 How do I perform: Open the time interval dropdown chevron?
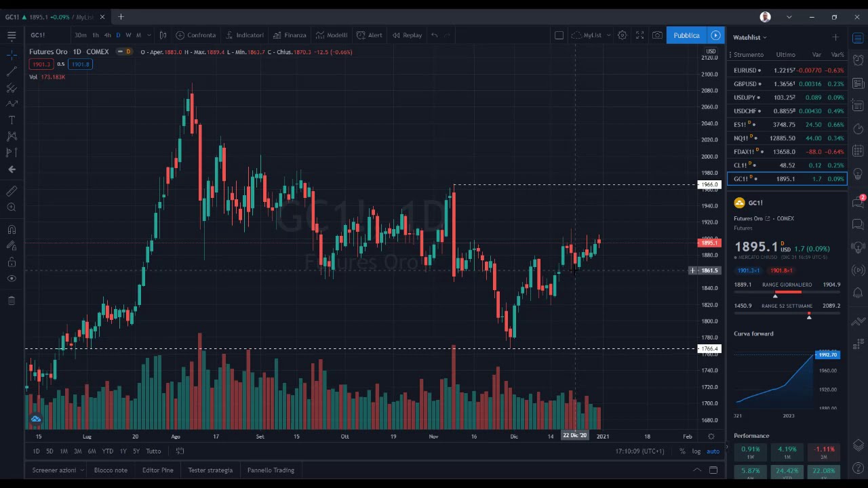[149, 35]
